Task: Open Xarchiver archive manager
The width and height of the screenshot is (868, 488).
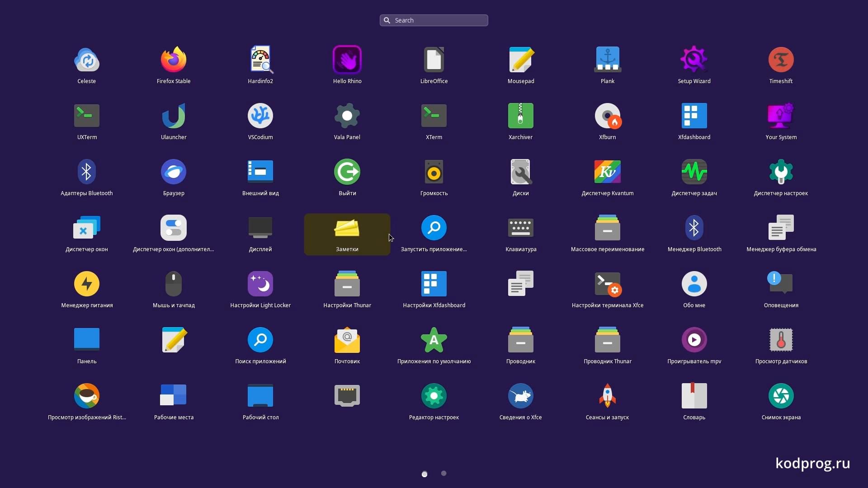Action: coord(521,116)
